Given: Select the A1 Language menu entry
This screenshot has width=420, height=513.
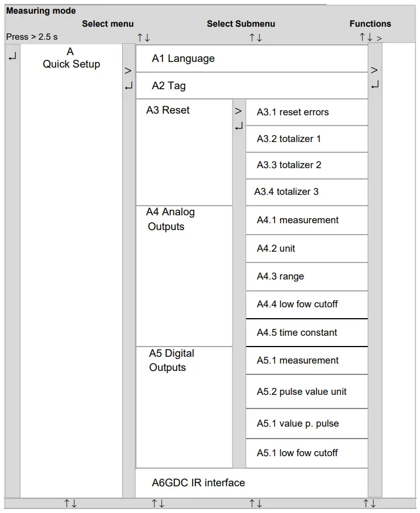Looking at the screenshot, I should click(183, 59).
